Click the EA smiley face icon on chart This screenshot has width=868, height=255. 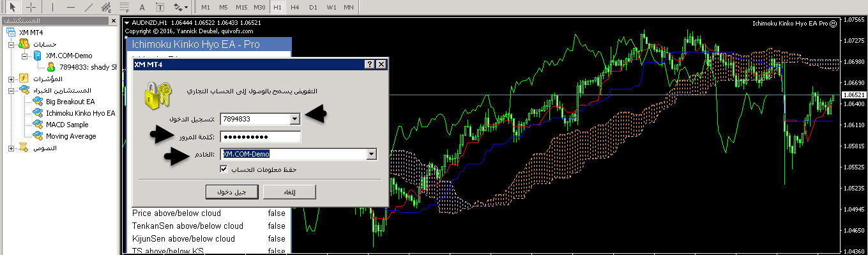point(833,23)
